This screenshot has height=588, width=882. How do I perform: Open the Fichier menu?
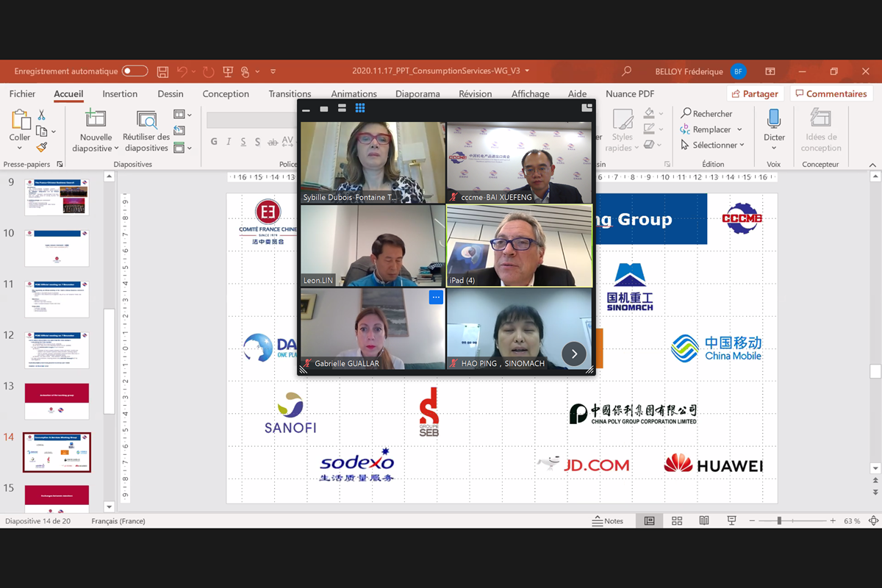click(22, 94)
